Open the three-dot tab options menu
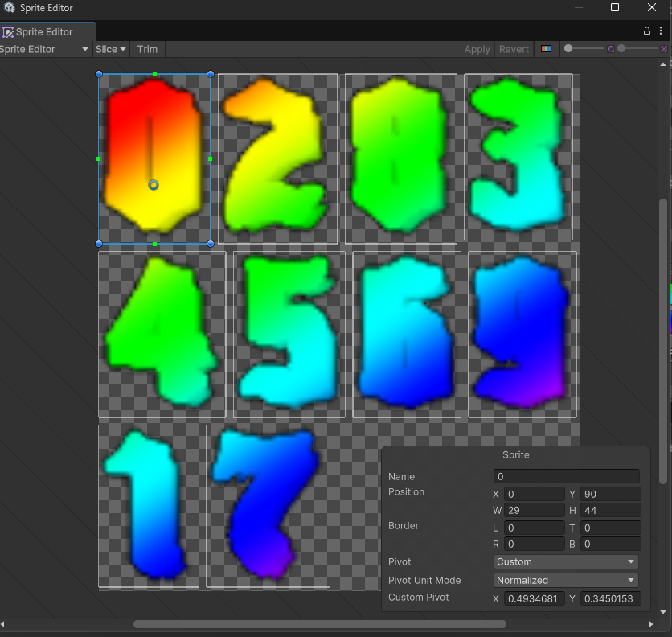 click(x=661, y=31)
